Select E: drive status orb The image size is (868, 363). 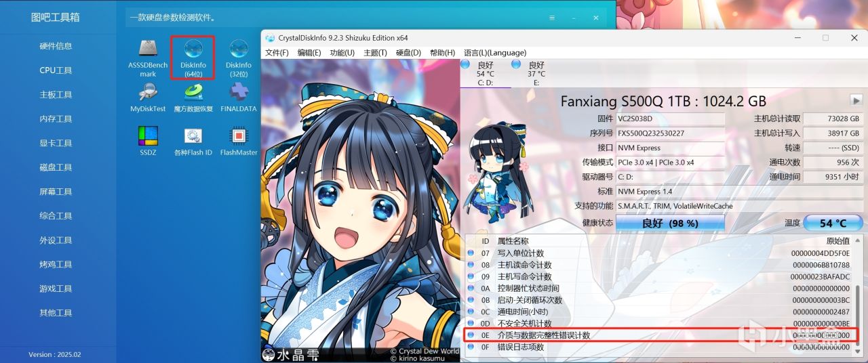(516, 64)
